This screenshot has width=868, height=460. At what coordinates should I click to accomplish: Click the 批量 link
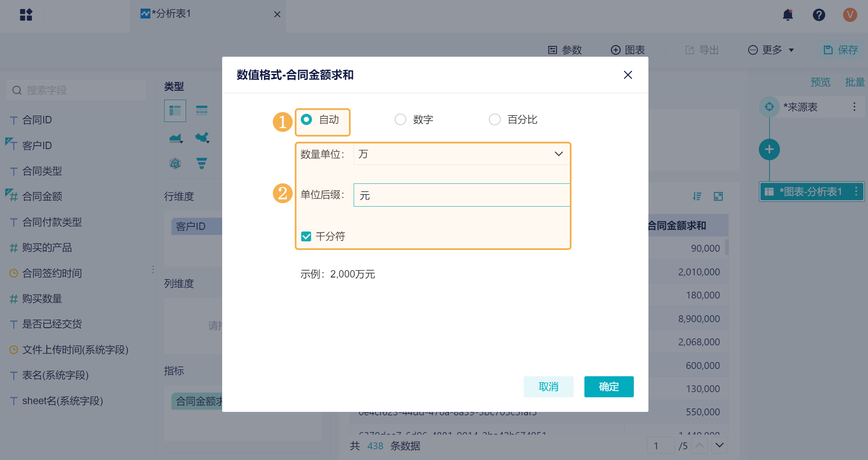855,82
